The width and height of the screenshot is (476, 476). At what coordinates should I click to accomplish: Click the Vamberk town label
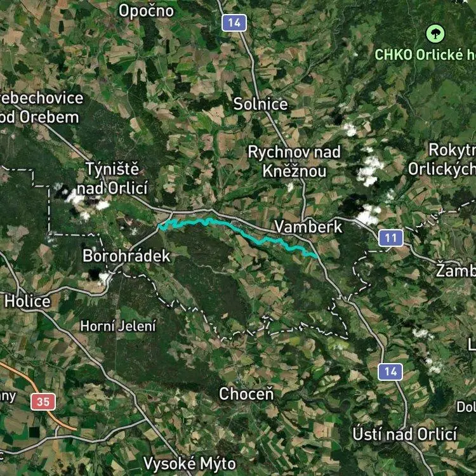coord(308,227)
